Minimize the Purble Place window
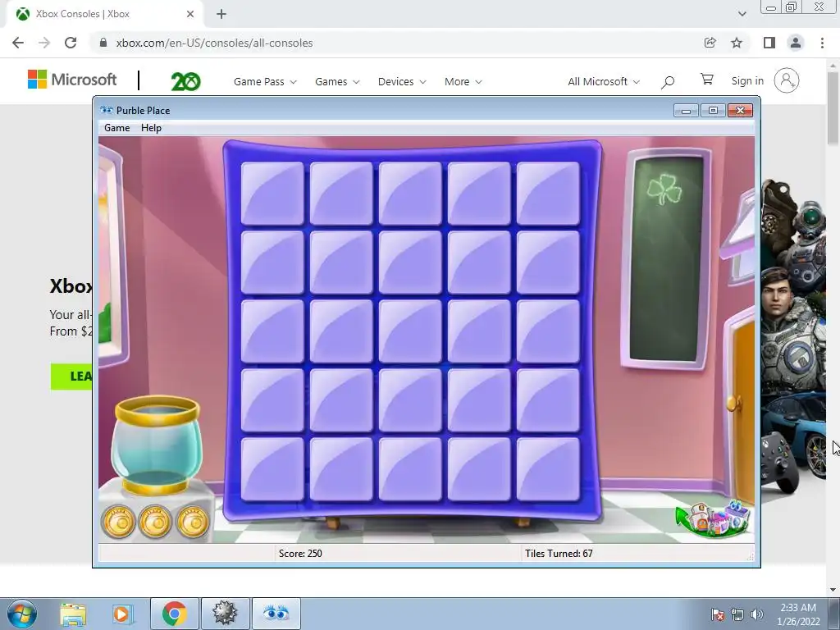This screenshot has height=630, width=840. (686, 111)
